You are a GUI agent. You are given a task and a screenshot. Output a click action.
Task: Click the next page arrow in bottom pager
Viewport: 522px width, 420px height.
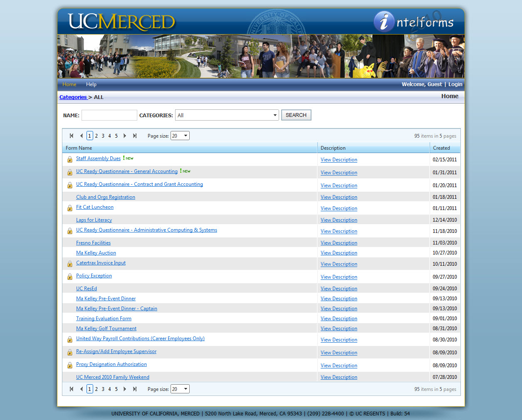click(125, 389)
